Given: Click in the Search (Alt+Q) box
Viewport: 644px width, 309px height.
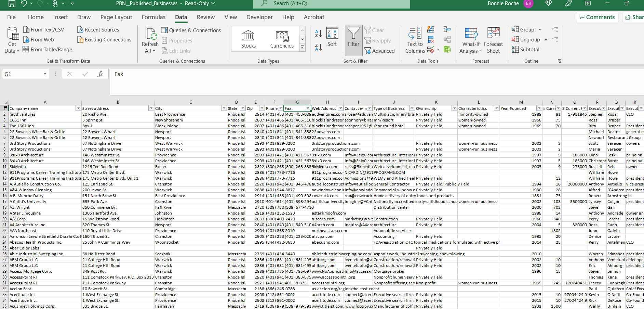Looking at the screenshot, I should click(x=331, y=4).
